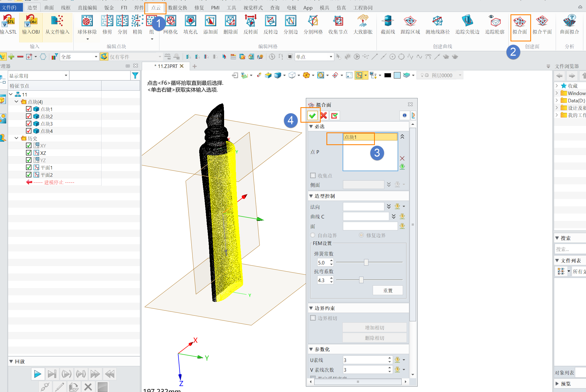
Task: Confirm with green checkmark button
Action: pos(312,116)
